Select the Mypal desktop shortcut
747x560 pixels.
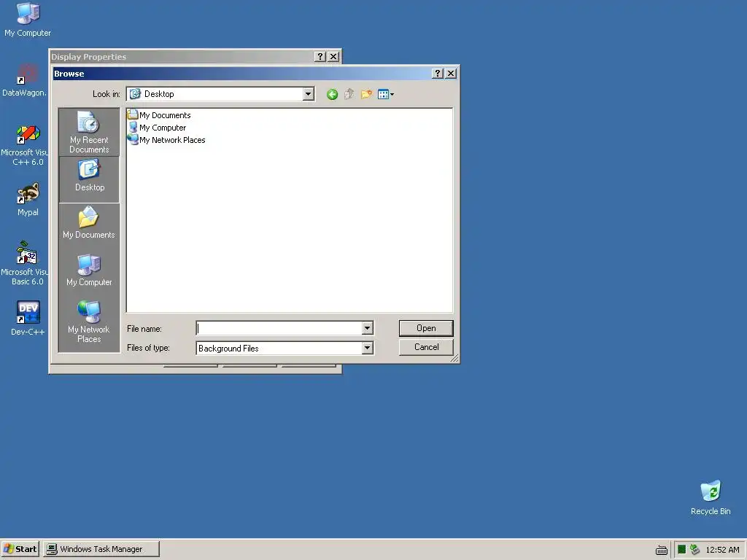28,200
